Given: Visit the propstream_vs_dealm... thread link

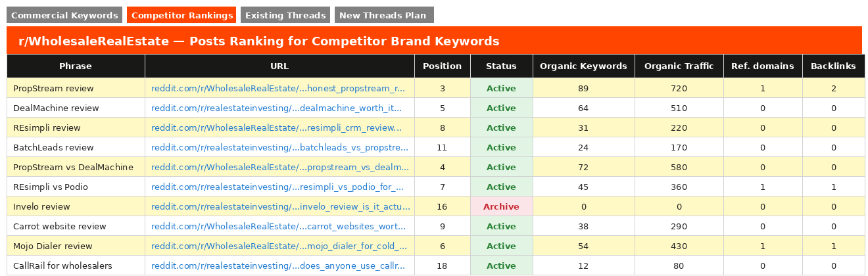Looking at the screenshot, I should [279, 167].
